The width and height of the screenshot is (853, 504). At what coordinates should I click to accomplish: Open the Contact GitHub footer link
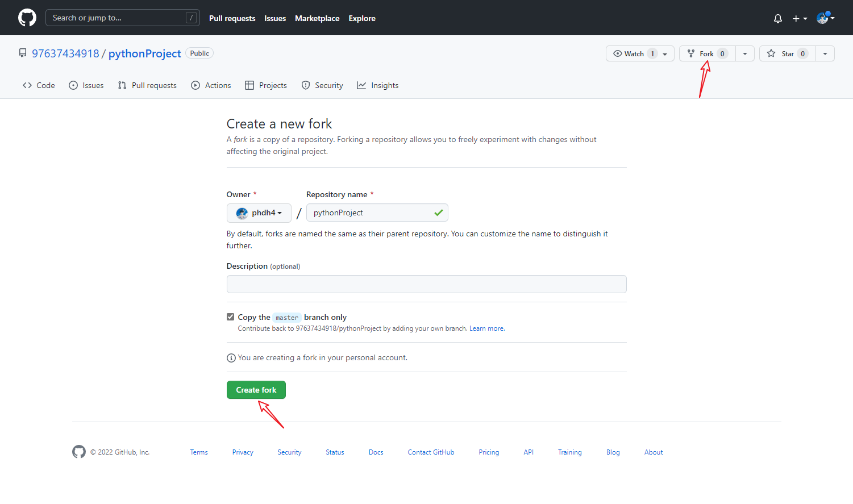[431, 452]
